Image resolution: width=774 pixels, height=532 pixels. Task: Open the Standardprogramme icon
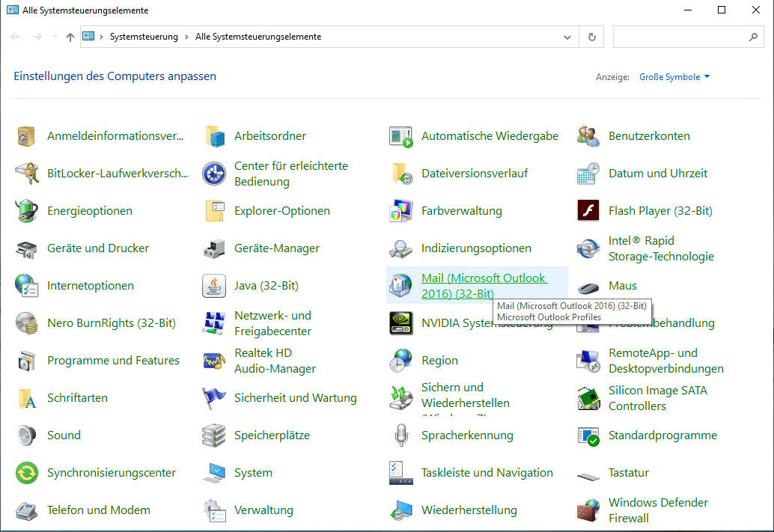(588, 435)
